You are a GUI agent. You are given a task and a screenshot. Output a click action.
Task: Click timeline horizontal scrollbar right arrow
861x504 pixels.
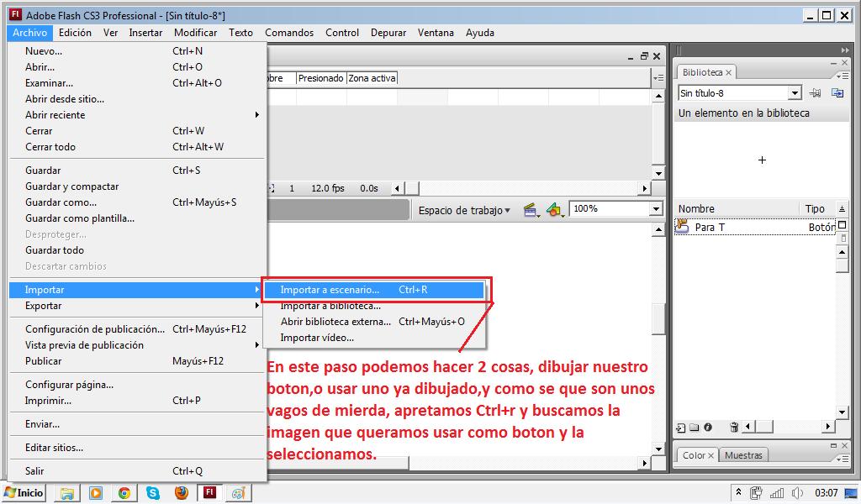point(645,189)
